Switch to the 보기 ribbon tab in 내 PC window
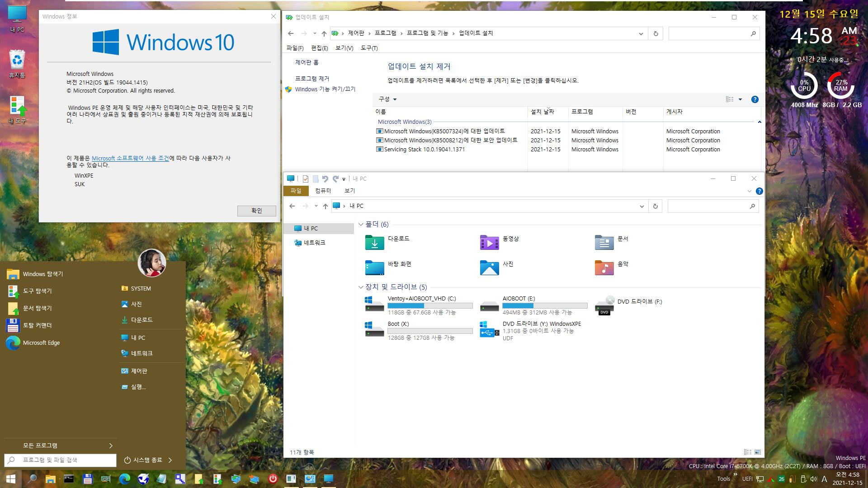 (x=350, y=191)
